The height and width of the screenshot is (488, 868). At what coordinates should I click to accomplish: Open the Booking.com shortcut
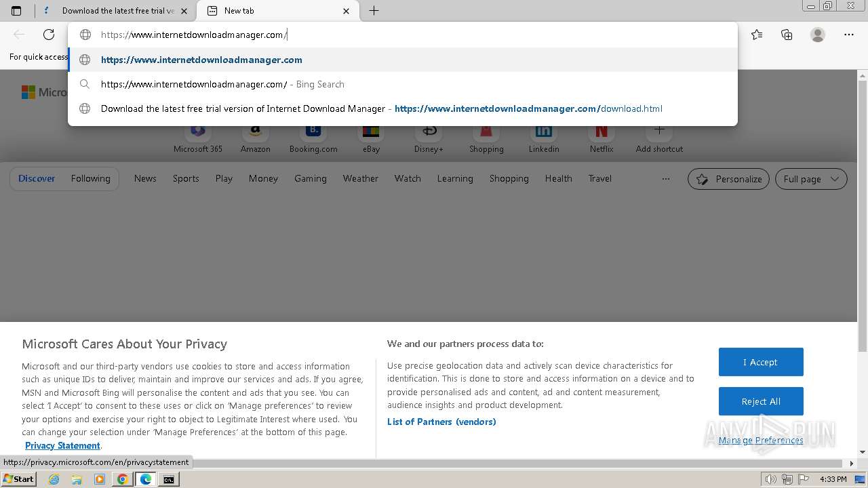tap(313, 139)
